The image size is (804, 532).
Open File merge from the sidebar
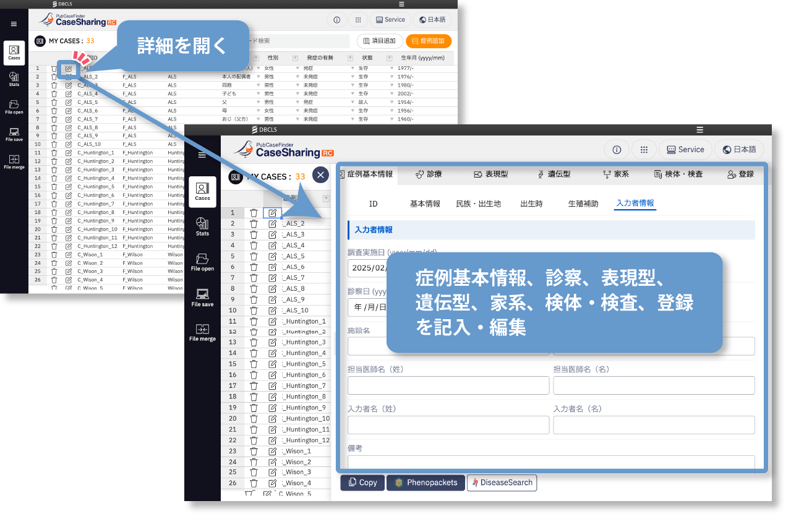click(202, 332)
